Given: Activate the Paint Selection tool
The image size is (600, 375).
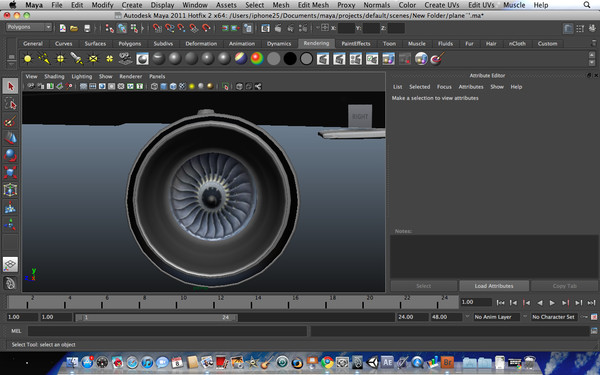Looking at the screenshot, I should [10, 121].
